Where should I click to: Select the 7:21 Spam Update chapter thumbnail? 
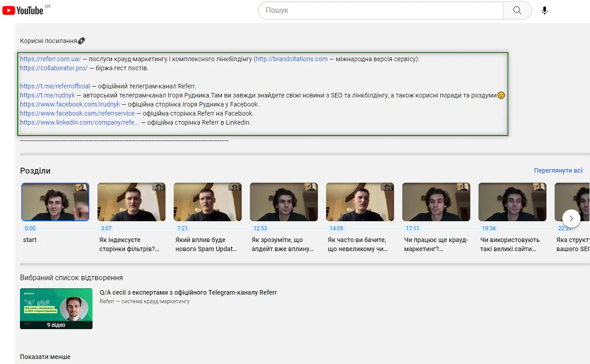pyautogui.click(x=208, y=202)
